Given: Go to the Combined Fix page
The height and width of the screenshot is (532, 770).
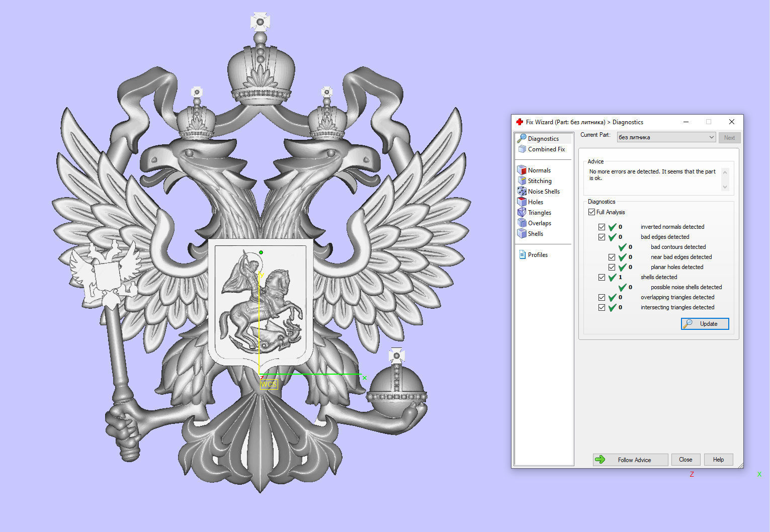Looking at the screenshot, I should pos(546,149).
